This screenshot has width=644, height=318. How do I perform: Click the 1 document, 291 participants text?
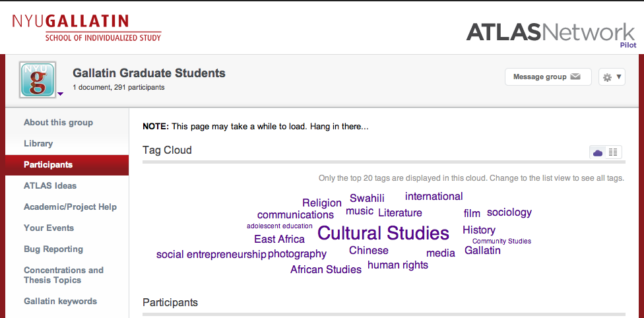119,87
